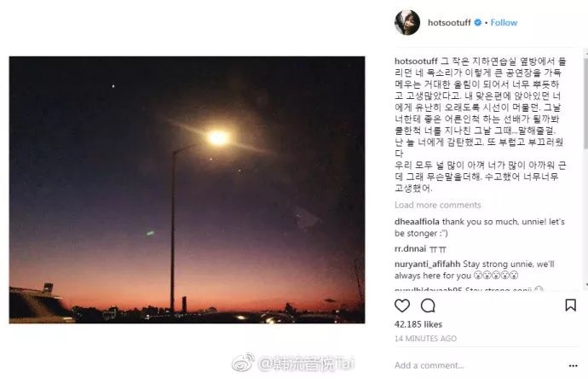
Task: Click the Weibo watermark logo
Action: (243, 363)
